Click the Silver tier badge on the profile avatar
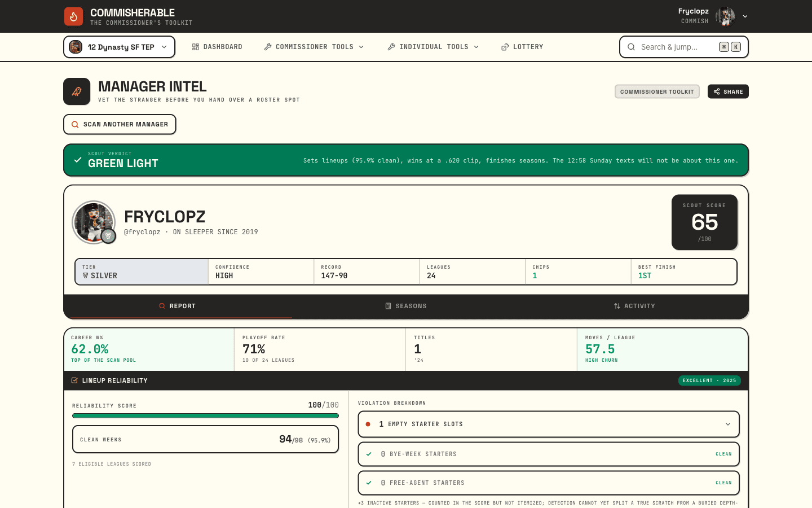812x508 pixels. tap(109, 236)
